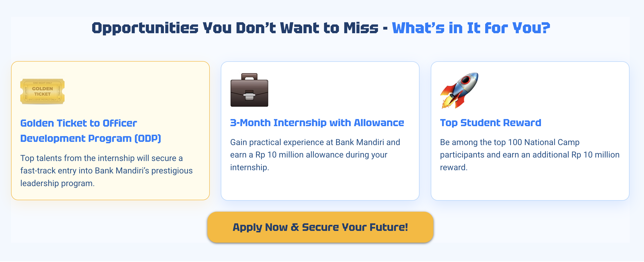Click the golden ticket card's description paragraph

click(x=106, y=171)
